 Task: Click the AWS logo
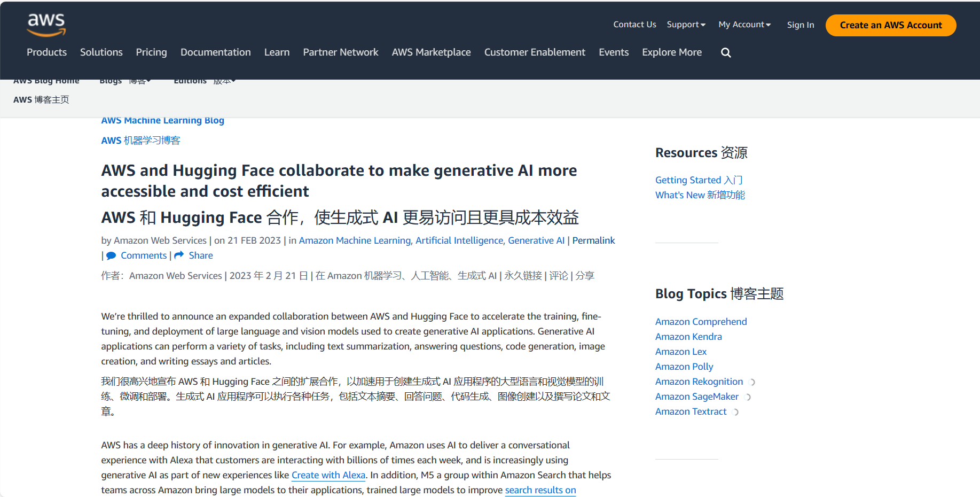tap(46, 25)
